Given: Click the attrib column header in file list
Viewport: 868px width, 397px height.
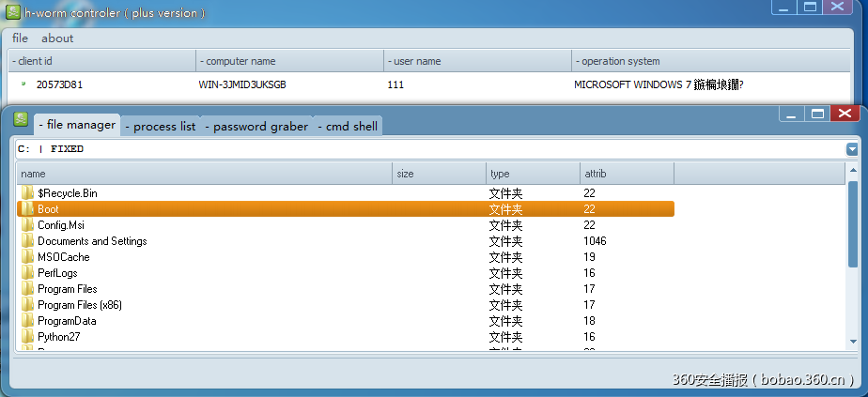Looking at the screenshot, I should [x=628, y=174].
